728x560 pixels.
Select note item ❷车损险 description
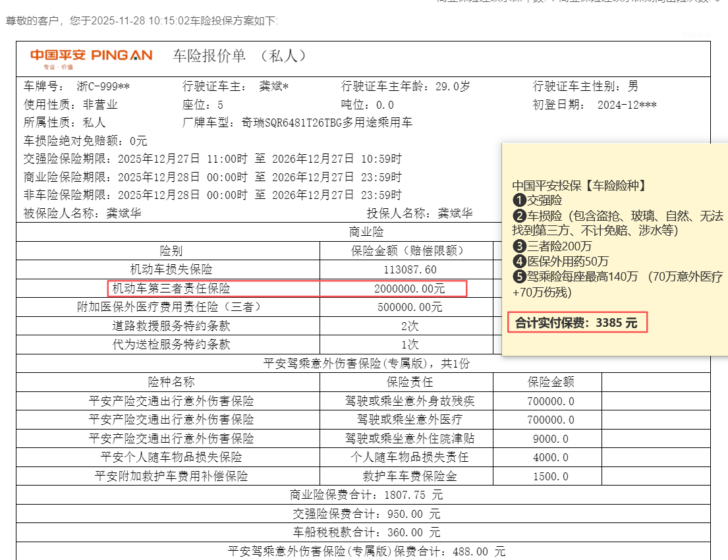point(618,223)
